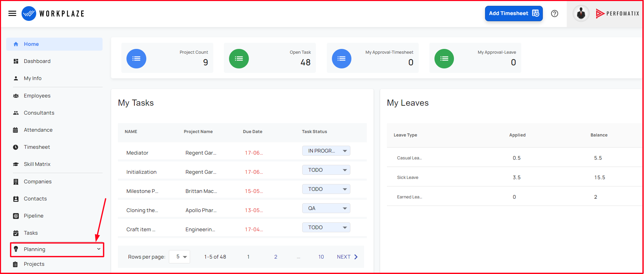Click the My Approval-Timesheet list icon
This screenshot has width=644, height=274.
pos(341,58)
